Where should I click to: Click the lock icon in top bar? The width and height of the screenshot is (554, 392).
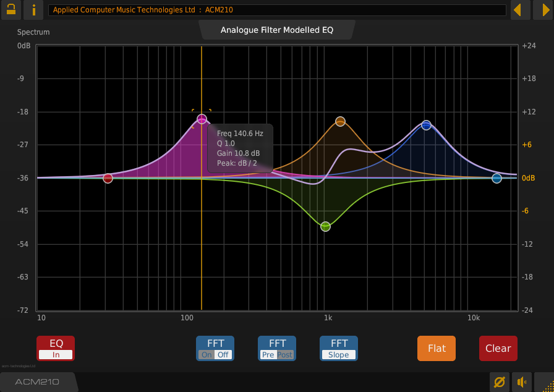(x=11, y=10)
